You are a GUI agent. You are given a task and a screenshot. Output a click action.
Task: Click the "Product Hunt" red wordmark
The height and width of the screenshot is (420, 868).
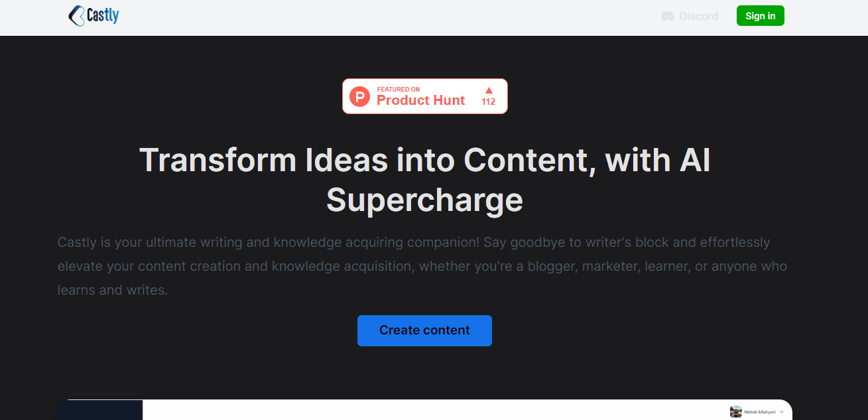(x=420, y=101)
